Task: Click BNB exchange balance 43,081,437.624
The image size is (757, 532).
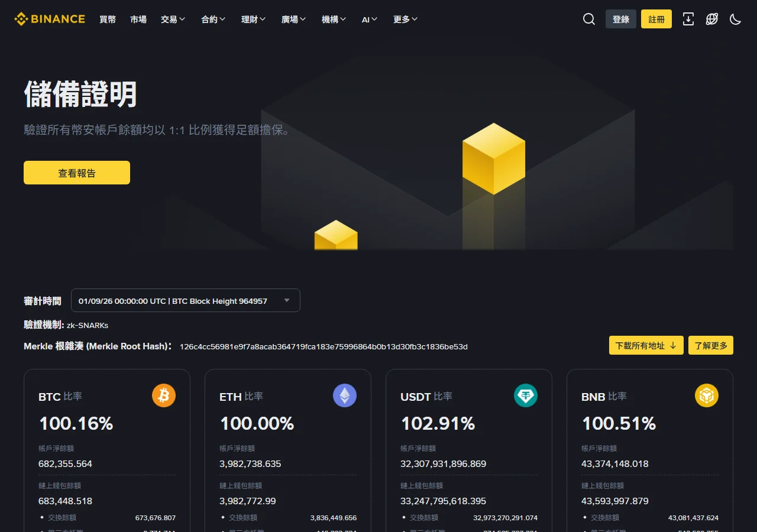Action: 693,518
